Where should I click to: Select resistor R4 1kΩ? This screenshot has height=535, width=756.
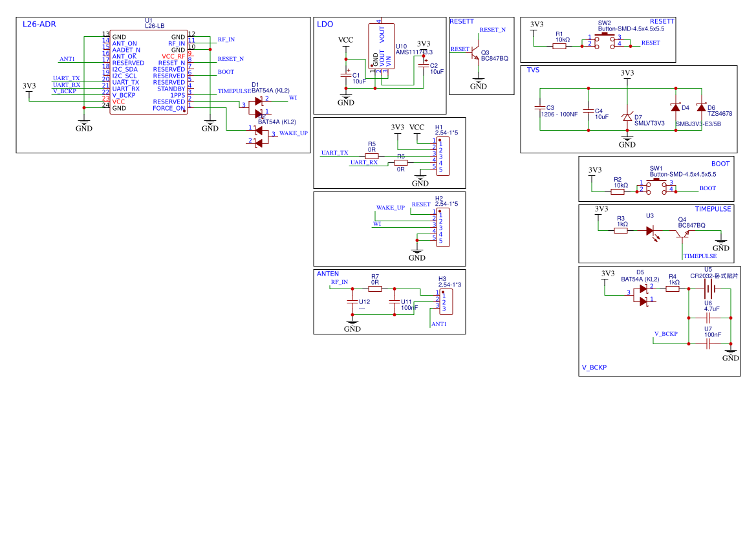pos(673,289)
